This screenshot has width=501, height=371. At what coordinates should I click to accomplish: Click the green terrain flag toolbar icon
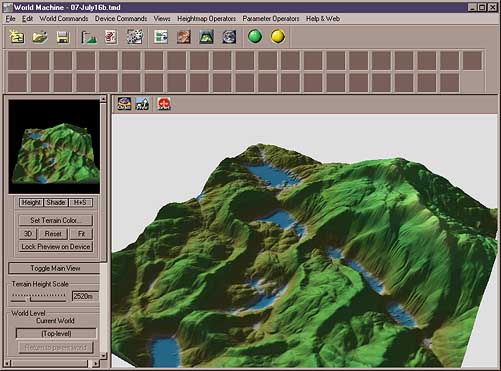(88, 37)
